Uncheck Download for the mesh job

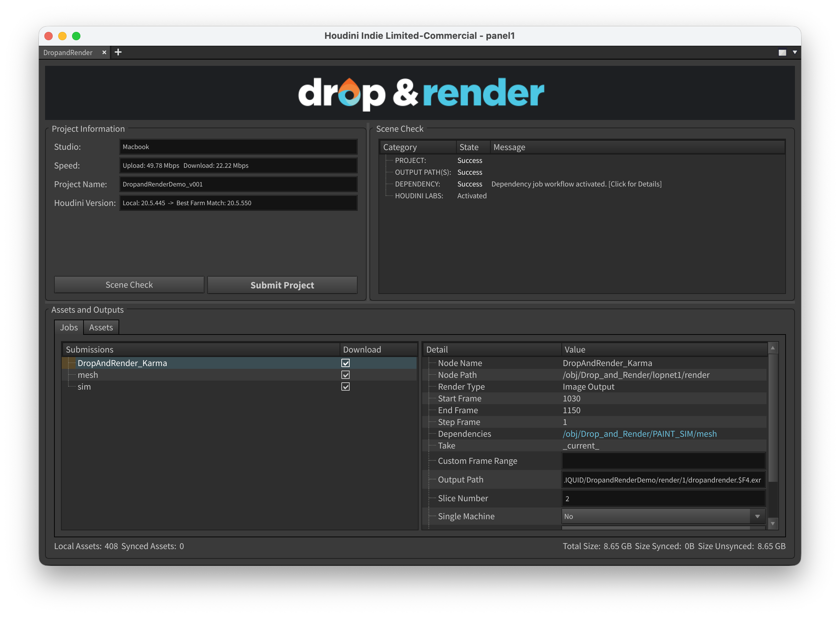click(x=346, y=375)
